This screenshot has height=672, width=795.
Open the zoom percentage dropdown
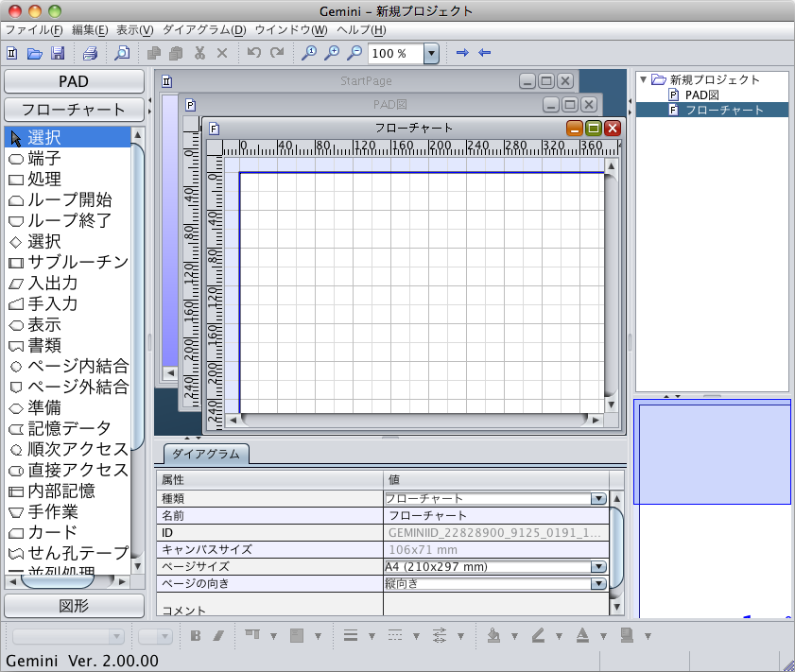431,53
